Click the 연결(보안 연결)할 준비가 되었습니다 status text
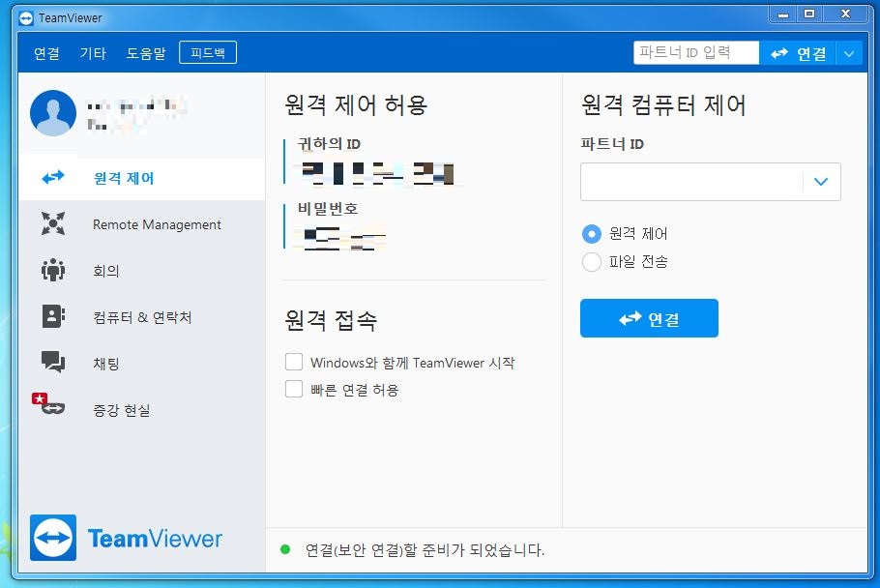 pyautogui.click(x=425, y=550)
